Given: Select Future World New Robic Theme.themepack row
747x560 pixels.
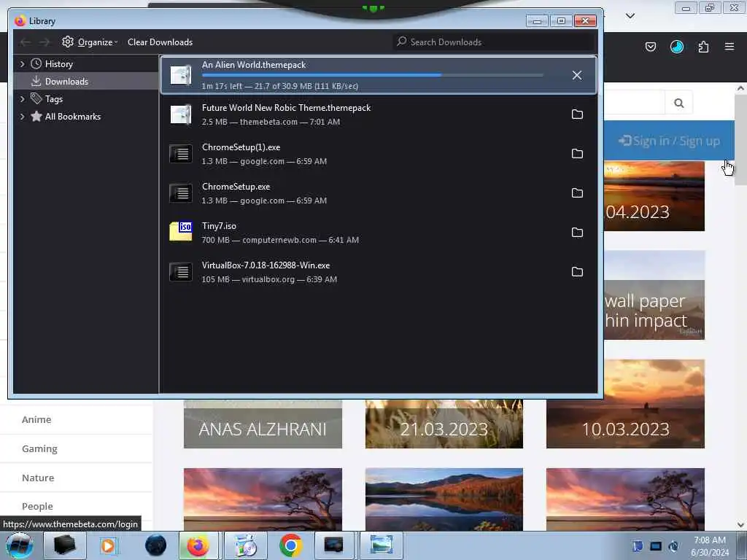Looking at the screenshot, I should tap(379, 114).
